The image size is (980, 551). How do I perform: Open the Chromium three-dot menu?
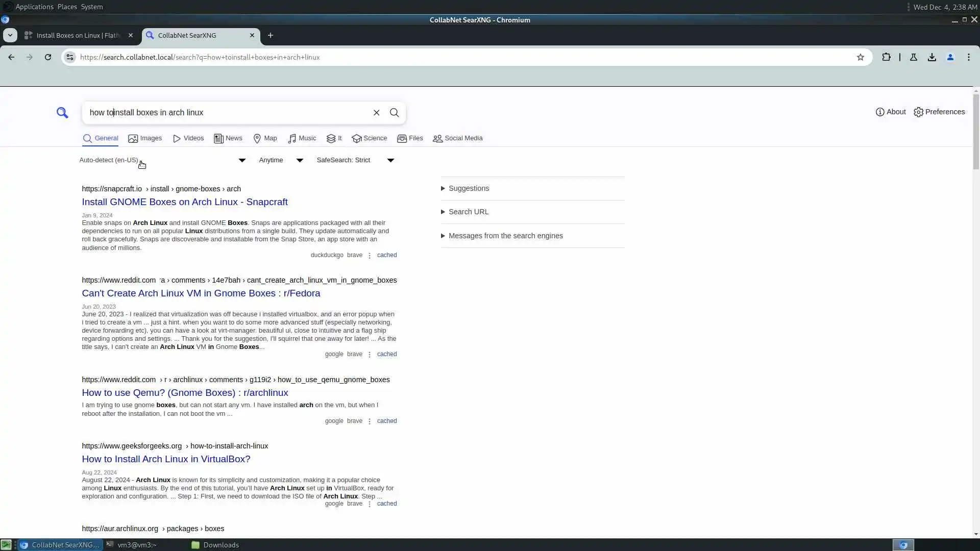click(968, 57)
